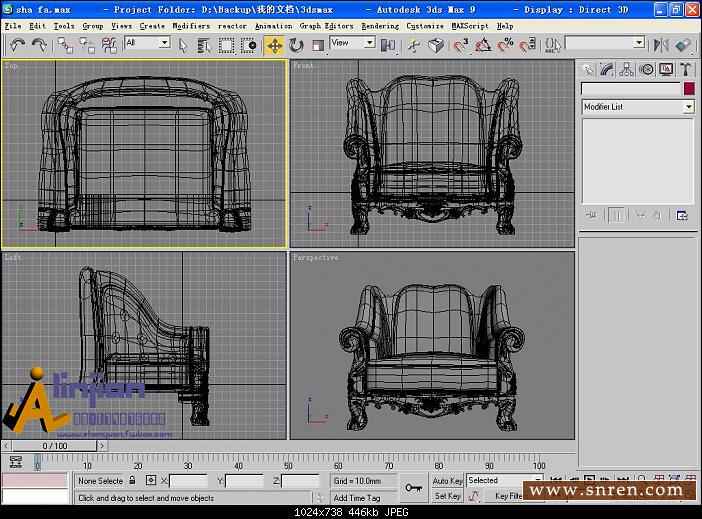
Task: Click the Set Keys key icon
Action: pos(413,488)
